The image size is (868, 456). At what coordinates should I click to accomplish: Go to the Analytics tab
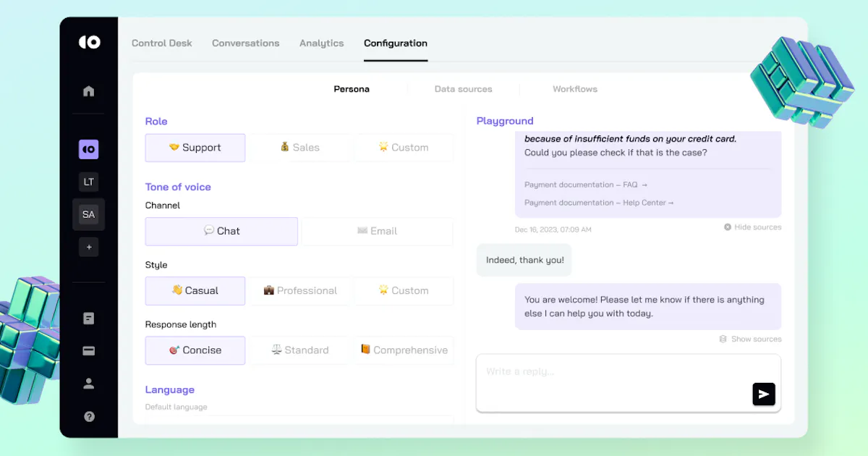coord(322,43)
